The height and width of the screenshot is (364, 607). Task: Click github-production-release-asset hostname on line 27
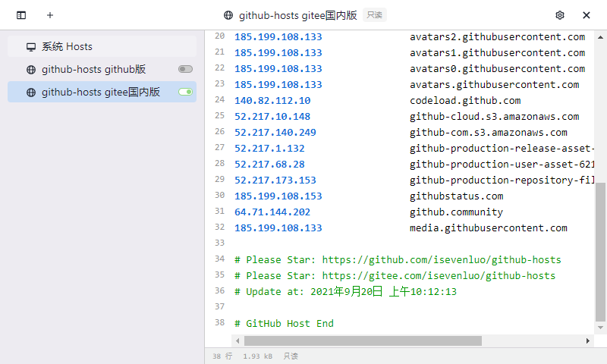[x=502, y=148]
